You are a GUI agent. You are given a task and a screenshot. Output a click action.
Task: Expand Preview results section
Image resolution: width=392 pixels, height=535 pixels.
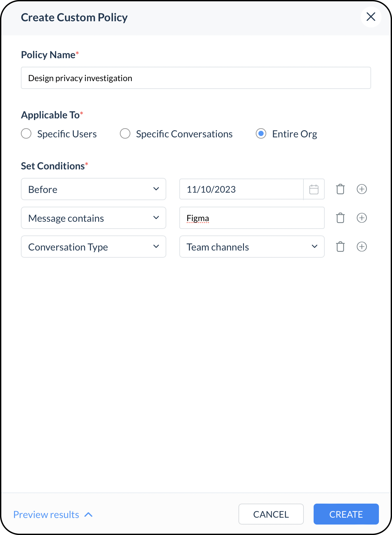pos(53,514)
